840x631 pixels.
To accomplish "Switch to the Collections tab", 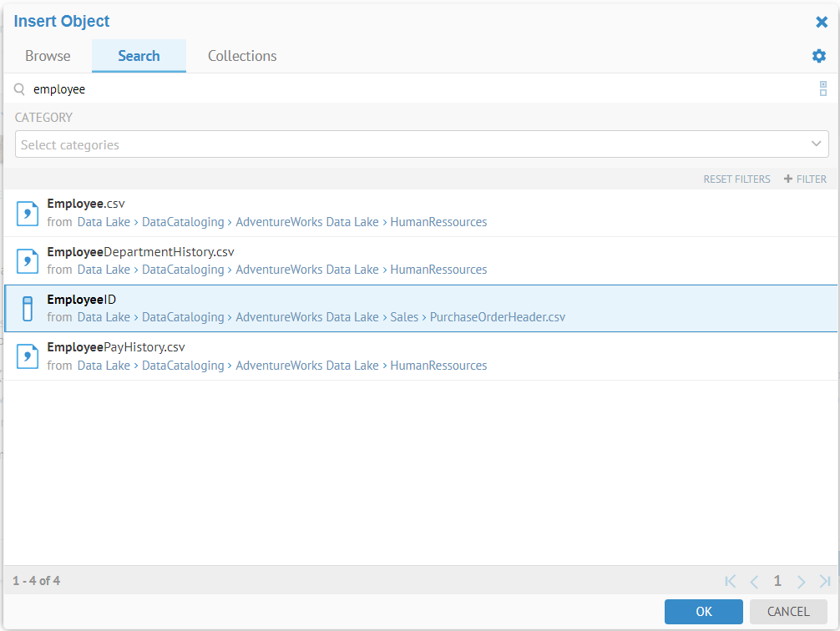I will pyautogui.click(x=241, y=56).
